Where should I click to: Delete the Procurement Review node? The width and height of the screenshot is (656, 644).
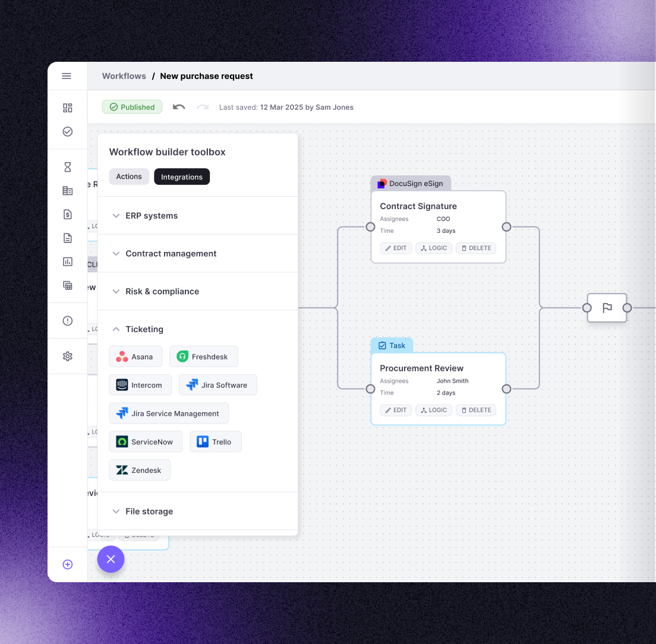[476, 411]
